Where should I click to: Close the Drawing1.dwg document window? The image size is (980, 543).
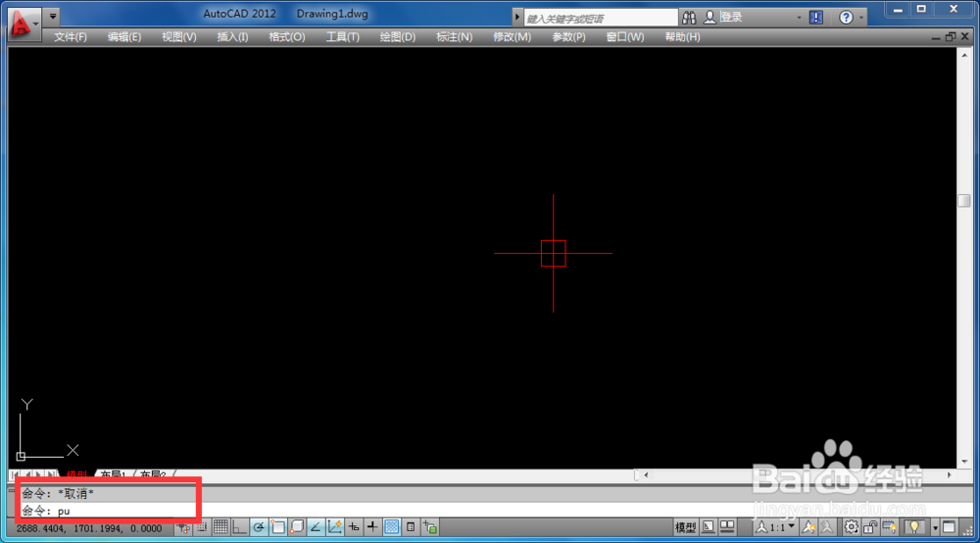965,37
